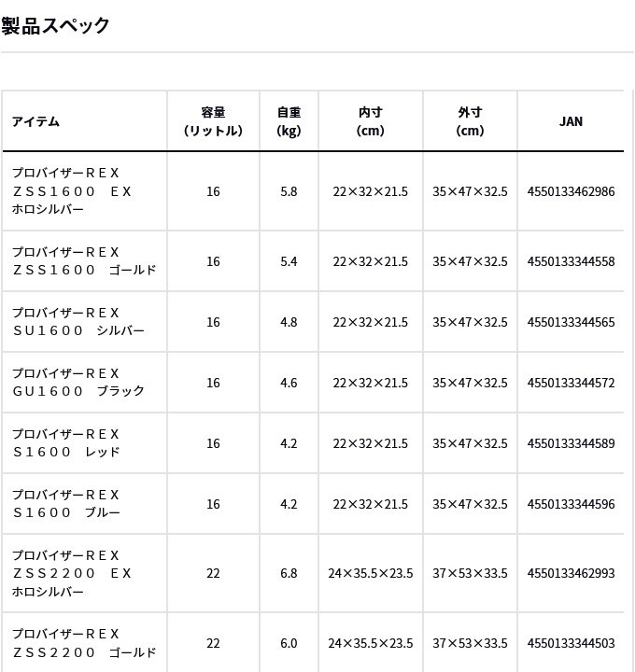Image resolution: width=635 pixels, height=672 pixels.
Task: Select the 24×35.5×23.5 inner size for weight 6.8
Action: point(371,573)
